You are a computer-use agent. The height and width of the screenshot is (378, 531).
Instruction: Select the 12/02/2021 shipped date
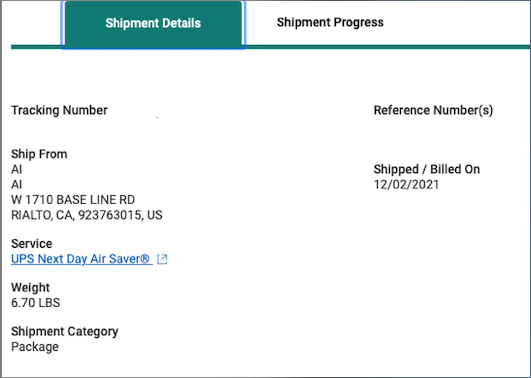tap(406, 185)
